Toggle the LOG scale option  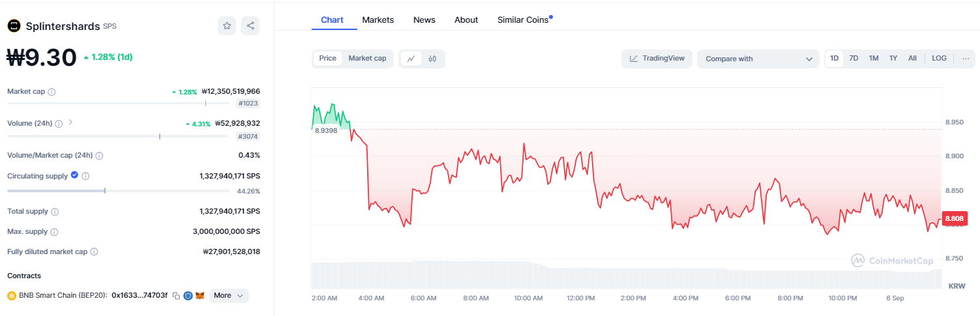point(939,59)
